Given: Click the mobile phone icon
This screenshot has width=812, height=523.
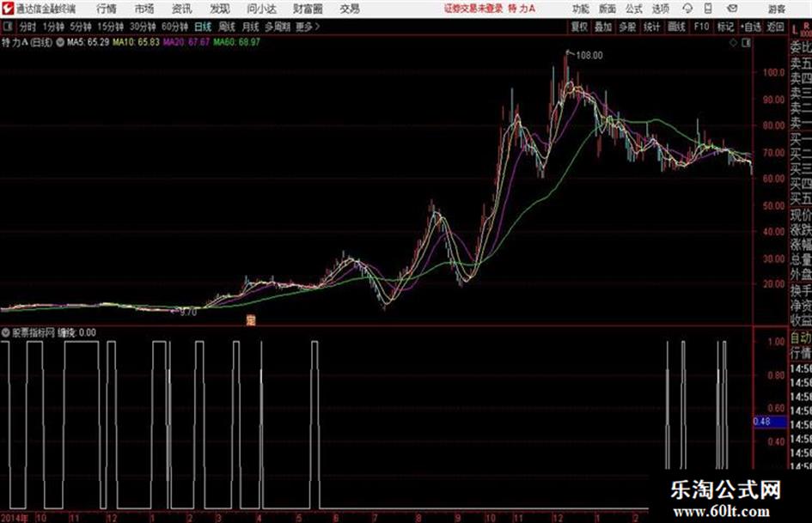Looking at the screenshot, I should point(708,9).
